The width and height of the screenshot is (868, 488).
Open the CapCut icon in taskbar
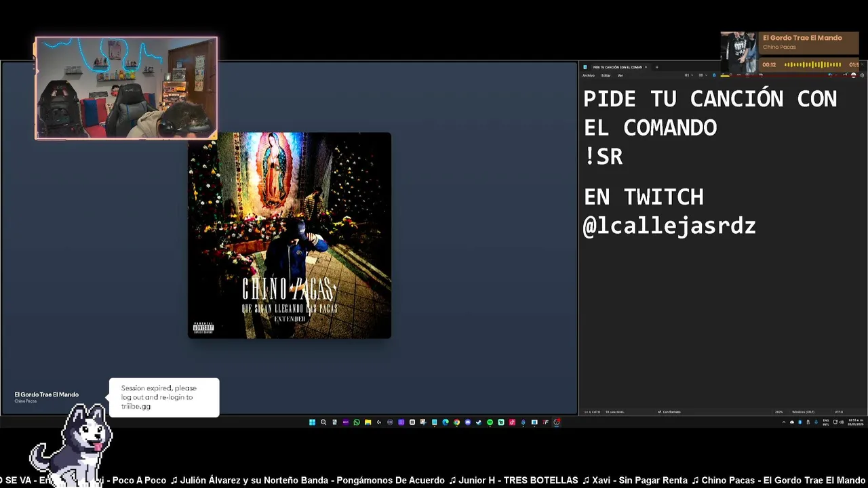tap(412, 422)
